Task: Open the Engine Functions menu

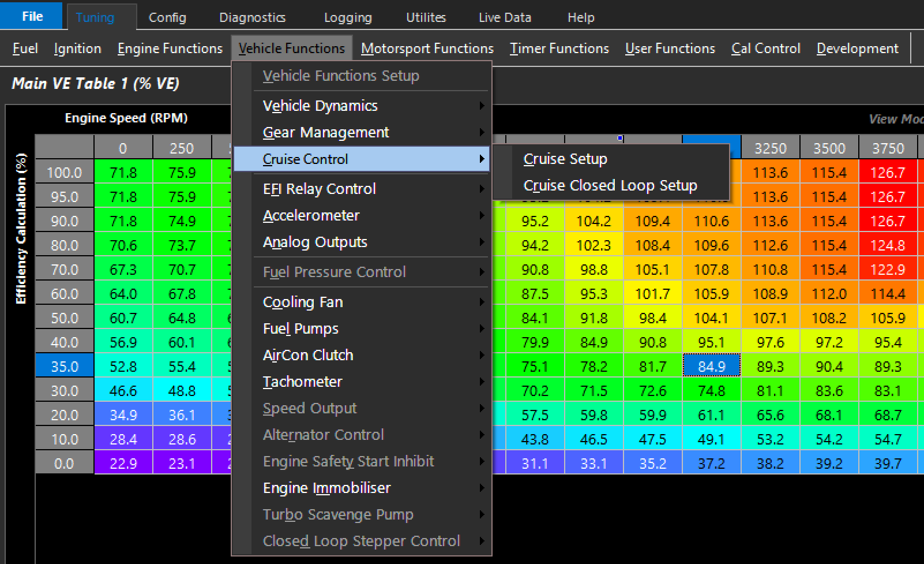Action: tap(170, 48)
